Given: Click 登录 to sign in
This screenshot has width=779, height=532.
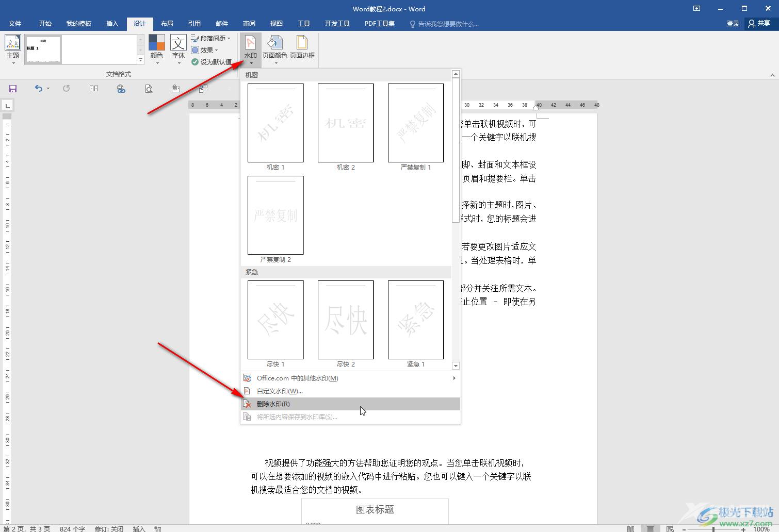Looking at the screenshot, I should coord(733,24).
